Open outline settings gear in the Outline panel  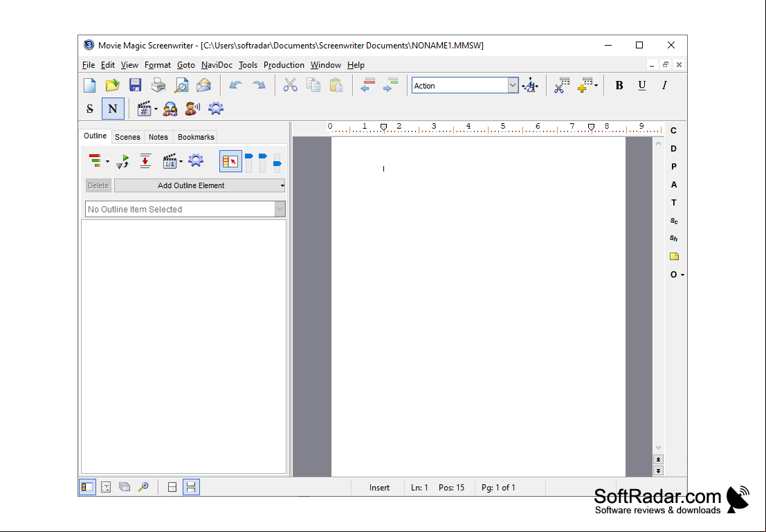195,160
